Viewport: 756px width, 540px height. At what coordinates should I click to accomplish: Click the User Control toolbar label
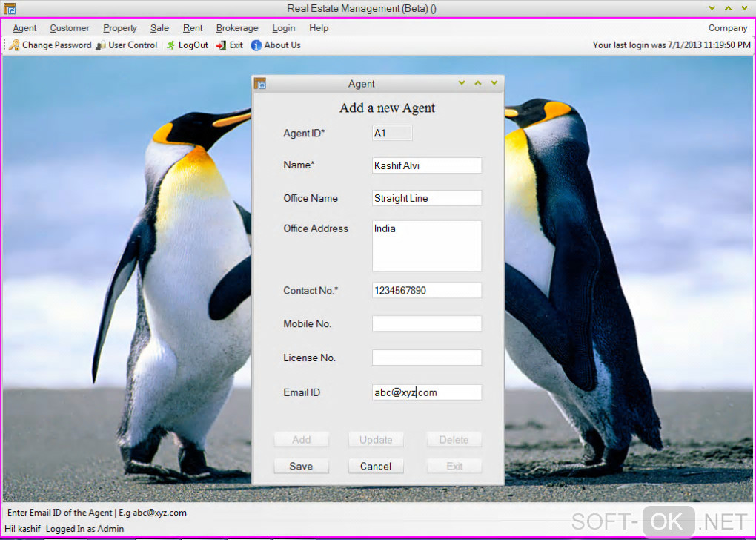pos(133,45)
